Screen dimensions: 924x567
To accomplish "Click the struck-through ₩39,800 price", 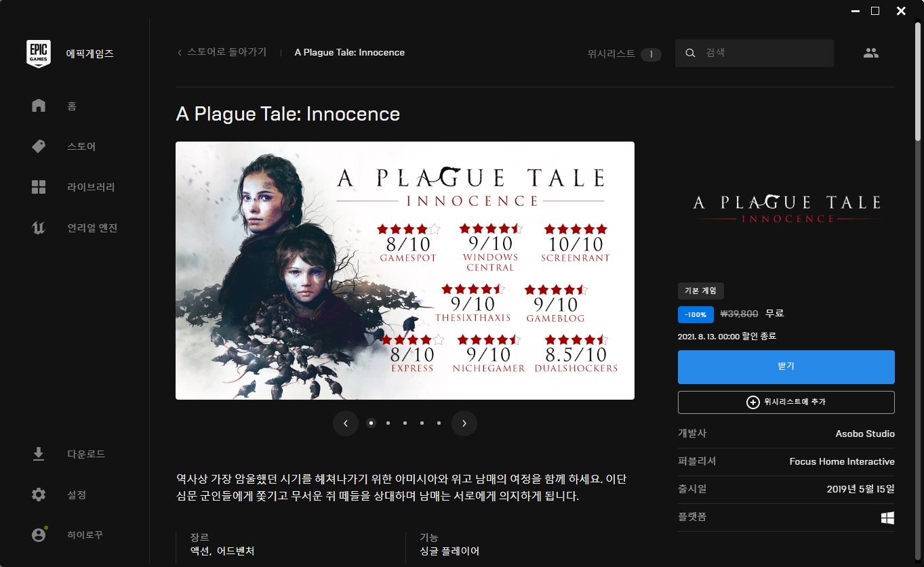I will pyautogui.click(x=739, y=314).
